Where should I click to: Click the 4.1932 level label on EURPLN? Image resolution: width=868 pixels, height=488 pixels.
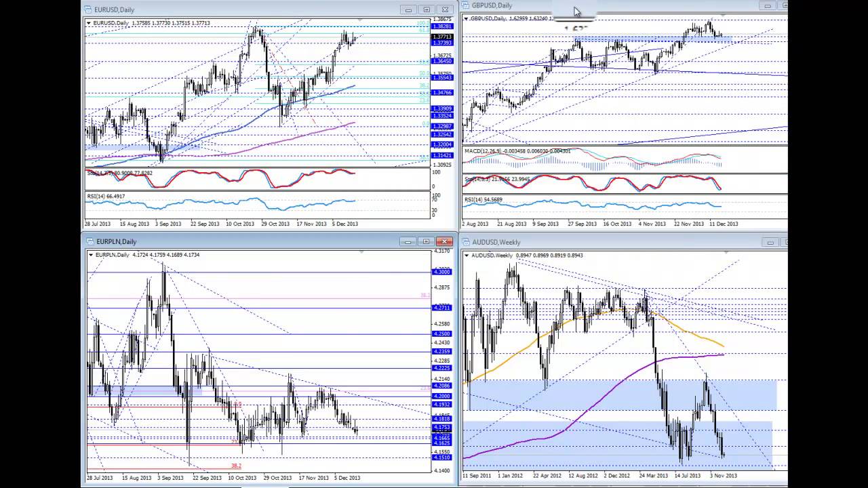[x=441, y=405]
